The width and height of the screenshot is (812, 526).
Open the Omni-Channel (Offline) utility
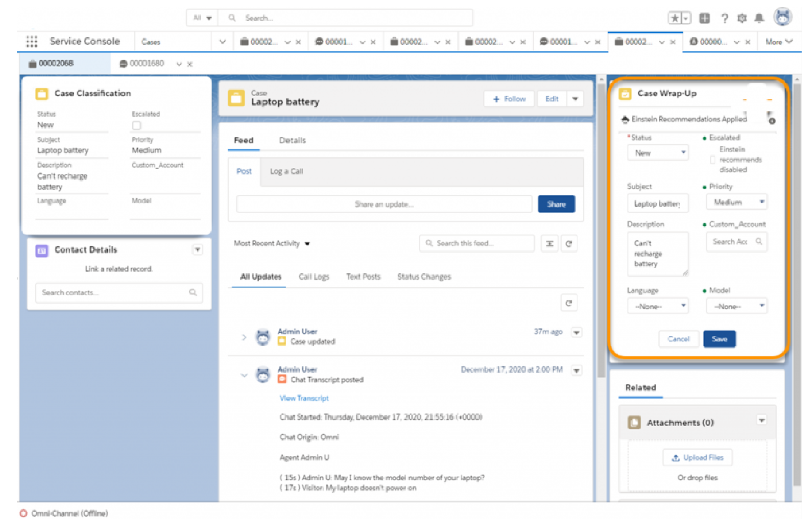point(64,513)
